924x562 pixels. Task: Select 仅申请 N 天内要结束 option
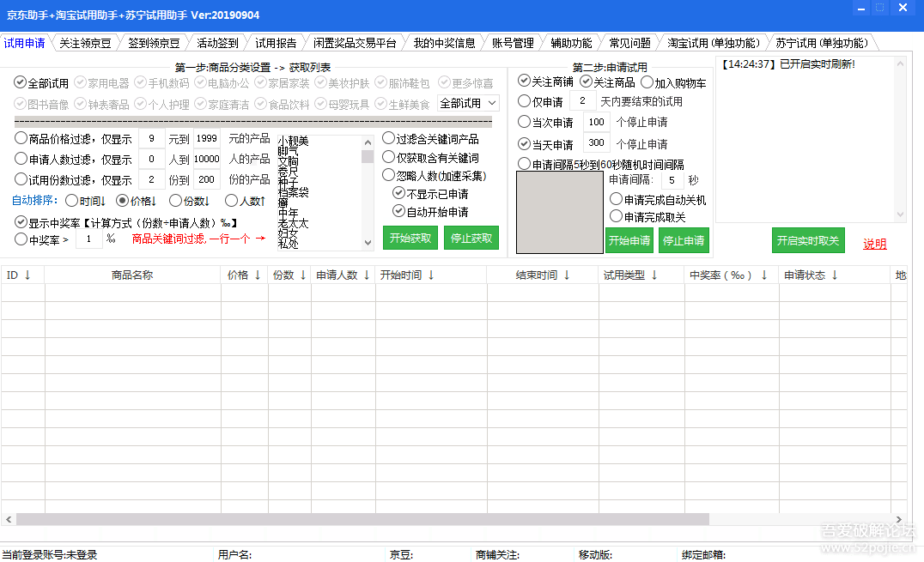pyautogui.click(x=540, y=101)
